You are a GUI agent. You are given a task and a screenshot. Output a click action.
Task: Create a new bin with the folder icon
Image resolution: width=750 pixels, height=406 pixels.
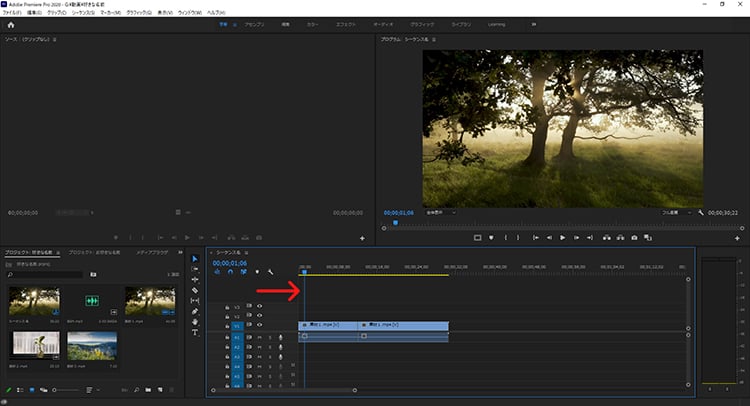coord(148,390)
